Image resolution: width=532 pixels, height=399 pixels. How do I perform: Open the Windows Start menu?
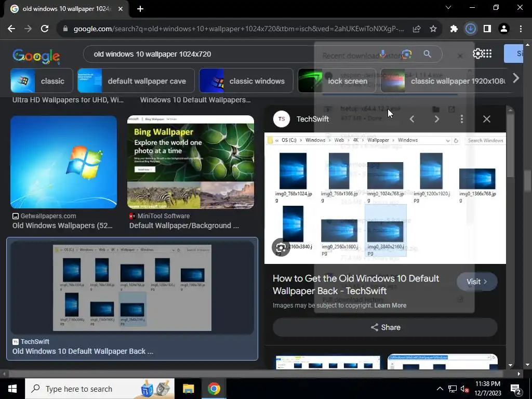click(12, 389)
